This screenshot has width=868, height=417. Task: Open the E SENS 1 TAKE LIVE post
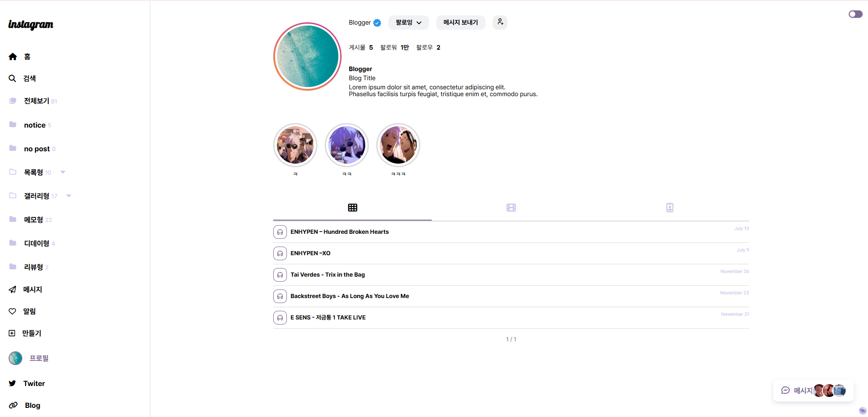pos(328,318)
